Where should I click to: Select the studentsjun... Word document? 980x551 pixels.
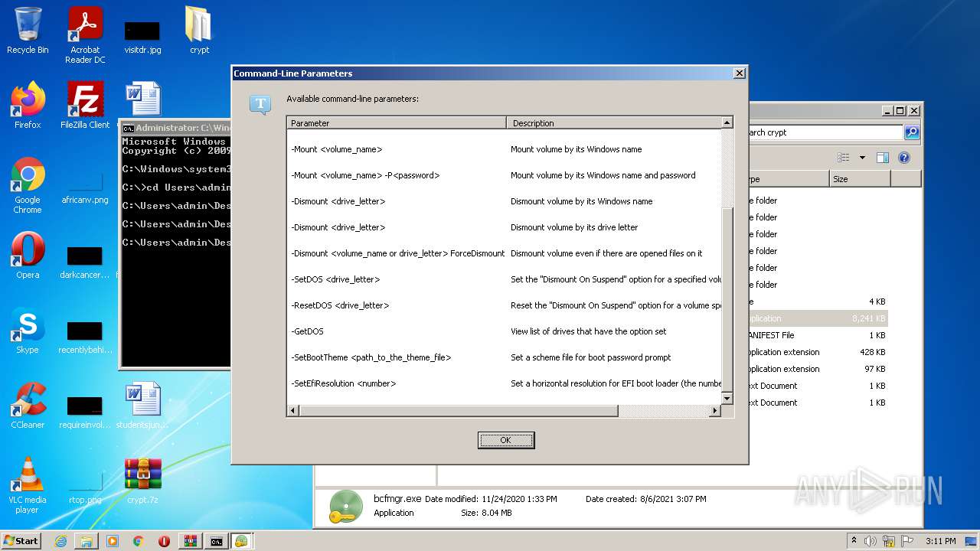coord(142,406)
